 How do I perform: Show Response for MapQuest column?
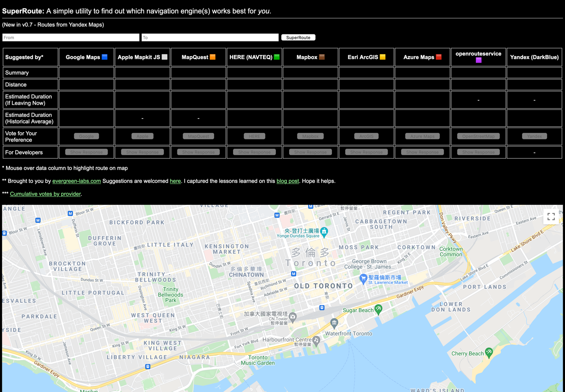tap(199, 152)
